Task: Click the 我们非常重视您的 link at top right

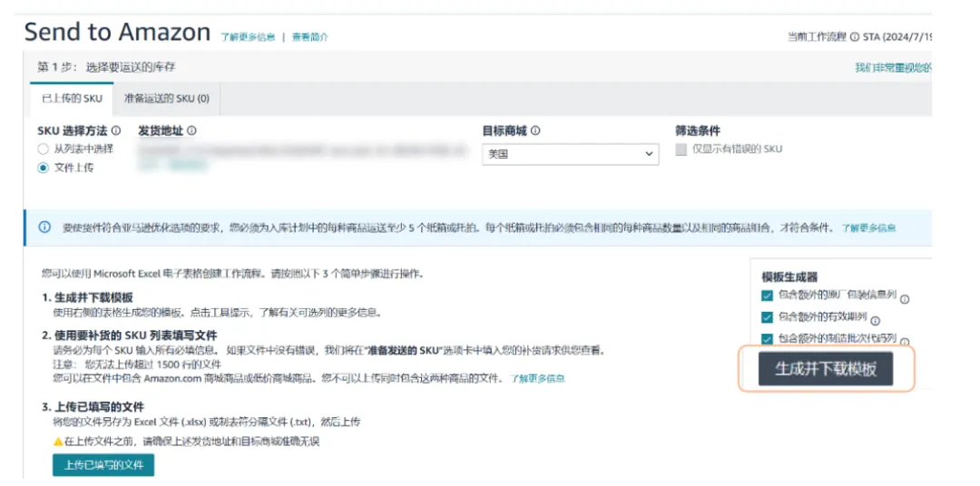Action: pos(893,67)
